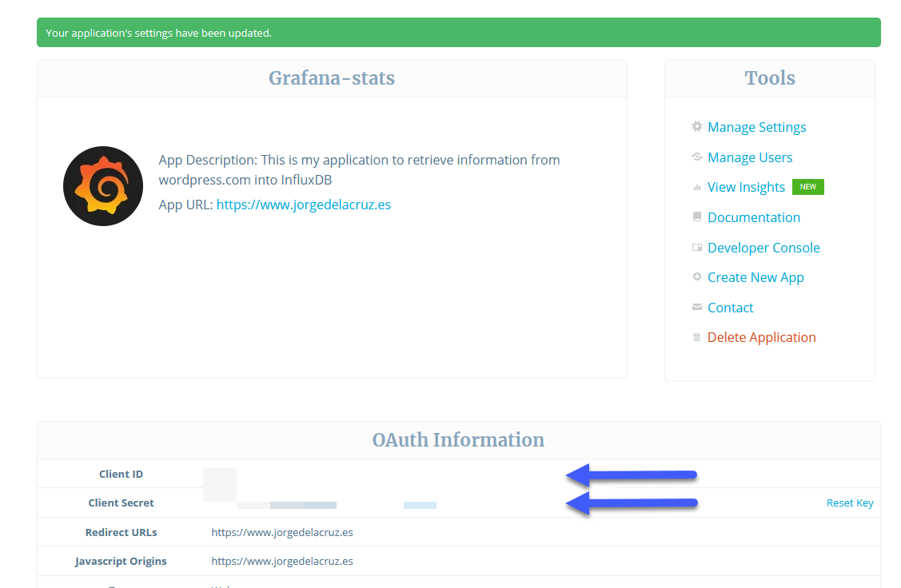Click the bar chart icon beside View Insights

coord(696,187)
